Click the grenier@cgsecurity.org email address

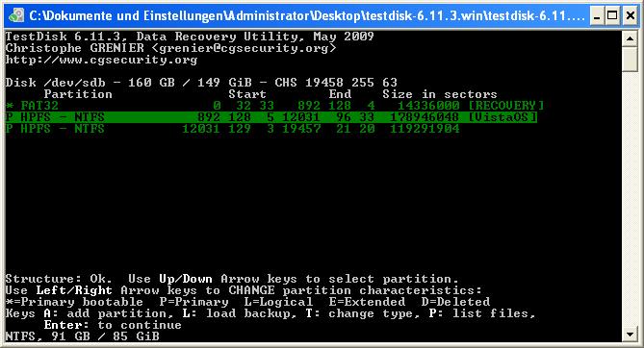(244, 48)
